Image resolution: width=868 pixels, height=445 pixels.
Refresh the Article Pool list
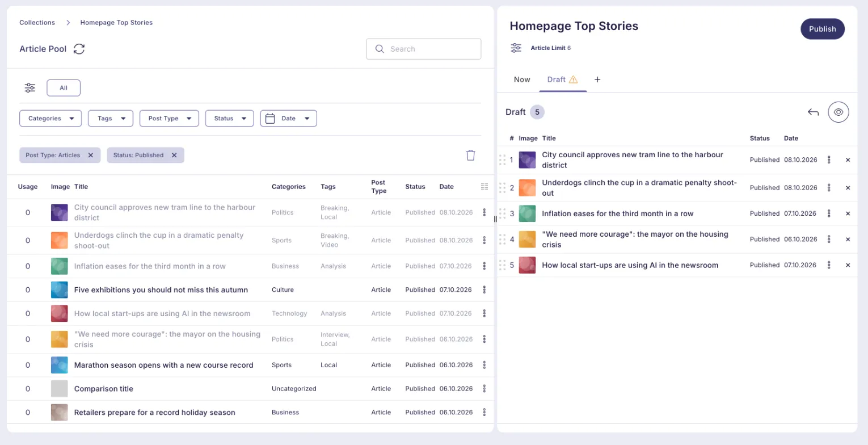point(79,49)
